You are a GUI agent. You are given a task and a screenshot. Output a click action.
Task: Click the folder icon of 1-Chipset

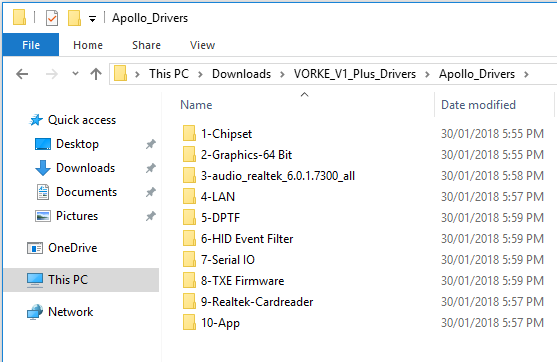point(189,134)
